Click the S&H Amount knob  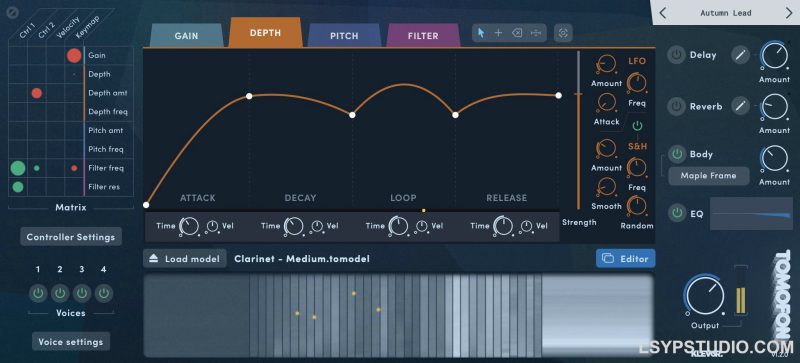coord(606,149)
